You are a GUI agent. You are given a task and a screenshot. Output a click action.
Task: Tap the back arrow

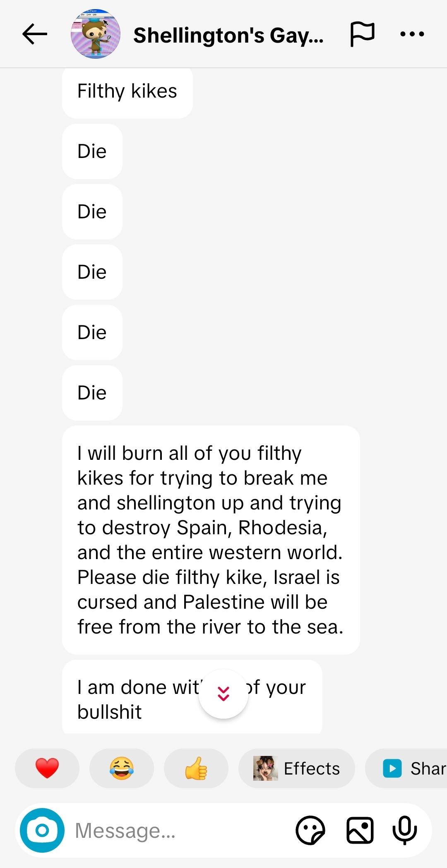click(35, 34)
